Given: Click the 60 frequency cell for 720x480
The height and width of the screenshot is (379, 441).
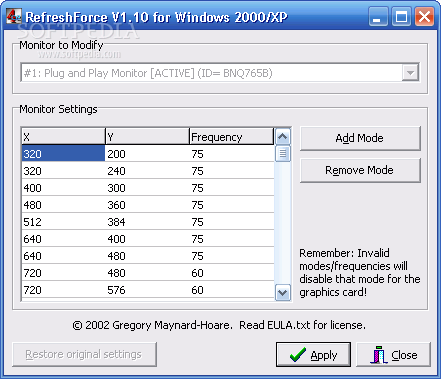Looking at the screenshot, I should (x=232, y=273).
